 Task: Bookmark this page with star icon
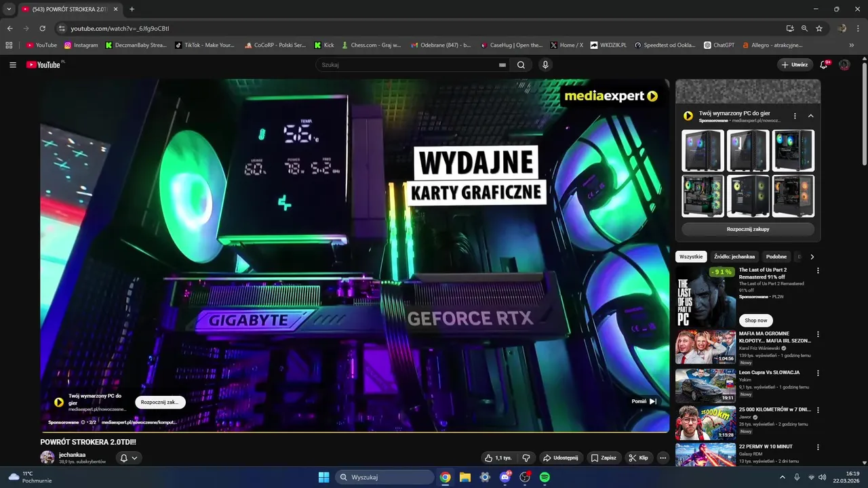click(x=819, y=28)
